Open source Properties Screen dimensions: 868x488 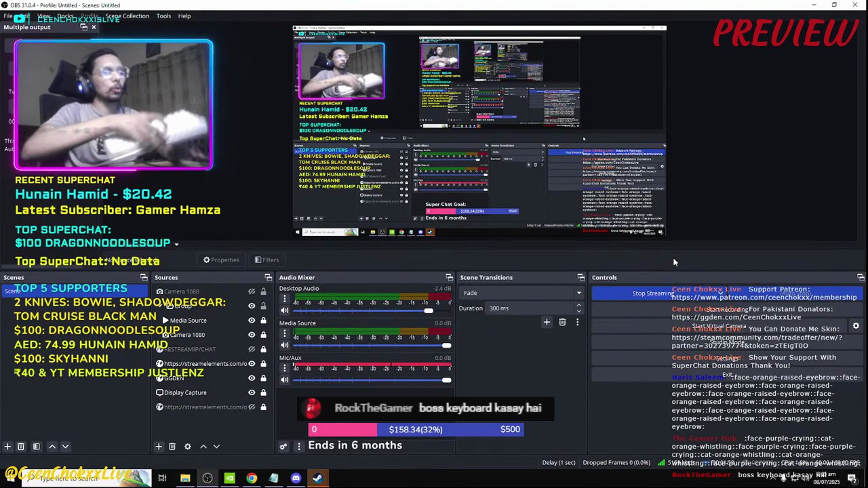coord(221,260)
